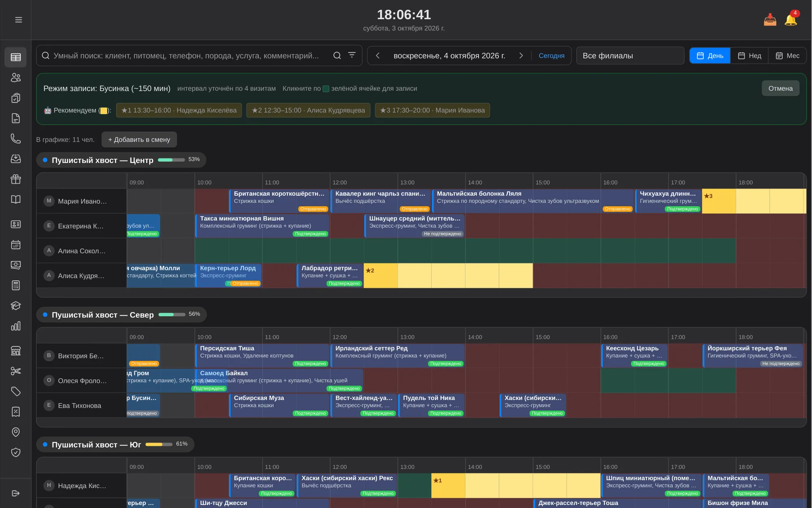Click the Отмена button
This screenshot has width=812, height=508.
pyautogui.click(x=780, y=89)
